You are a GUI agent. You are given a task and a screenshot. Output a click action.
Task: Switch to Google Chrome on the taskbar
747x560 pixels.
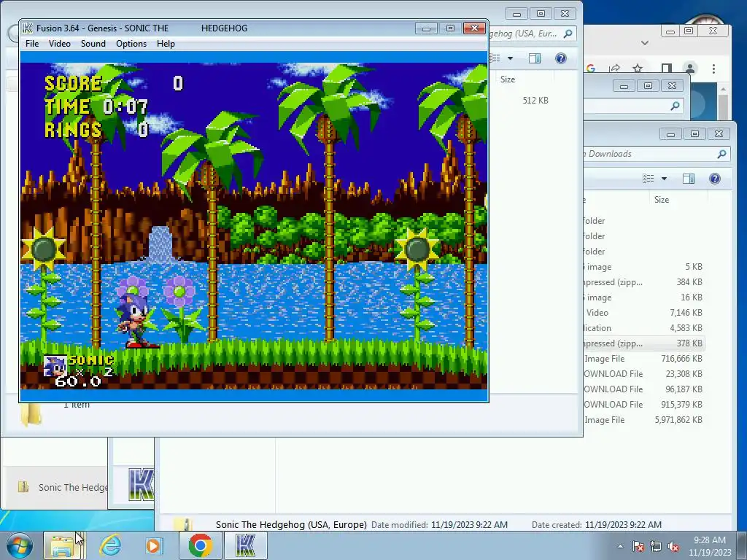coord(201,545)
